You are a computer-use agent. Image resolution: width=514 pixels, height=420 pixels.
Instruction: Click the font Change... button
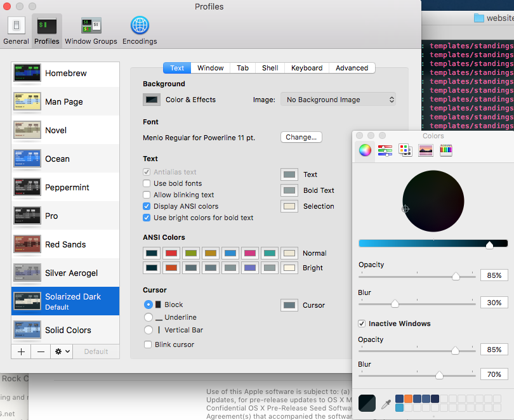[301, 137]
